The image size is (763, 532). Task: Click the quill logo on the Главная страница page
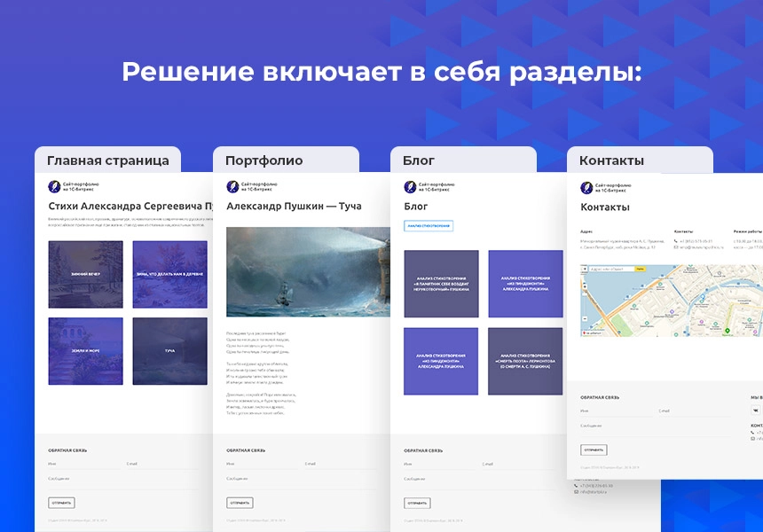click(54, 186)
